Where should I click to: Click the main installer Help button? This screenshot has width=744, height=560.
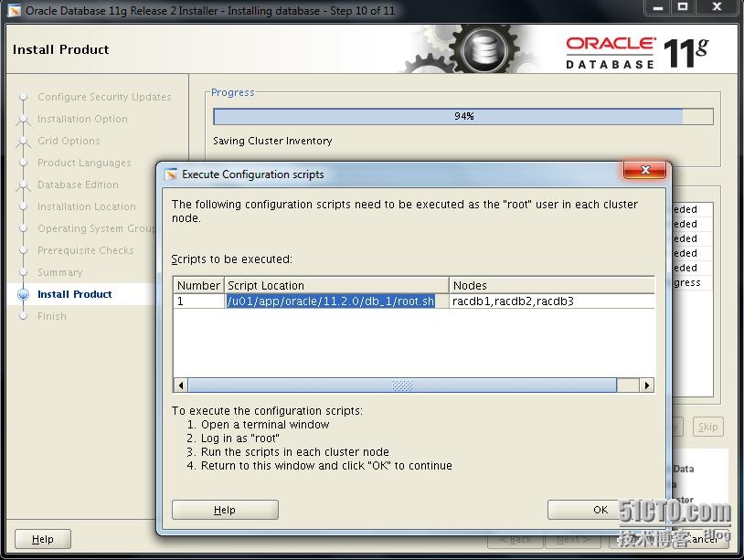click(x=43, y=539)
